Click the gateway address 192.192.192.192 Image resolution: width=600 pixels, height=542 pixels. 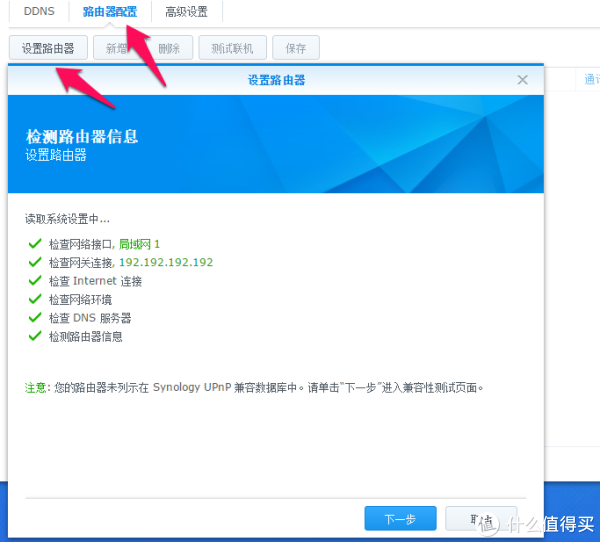click(x=166, y=263)
